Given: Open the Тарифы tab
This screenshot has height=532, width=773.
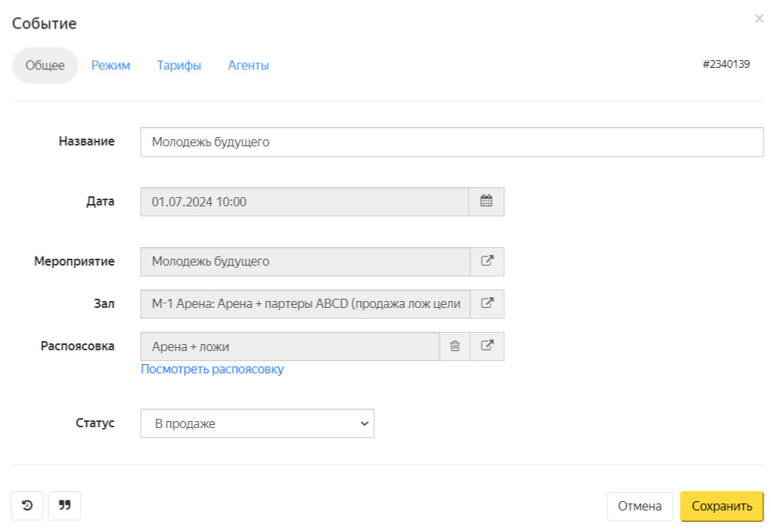Looking at the screenshot, I should [179, 65].
